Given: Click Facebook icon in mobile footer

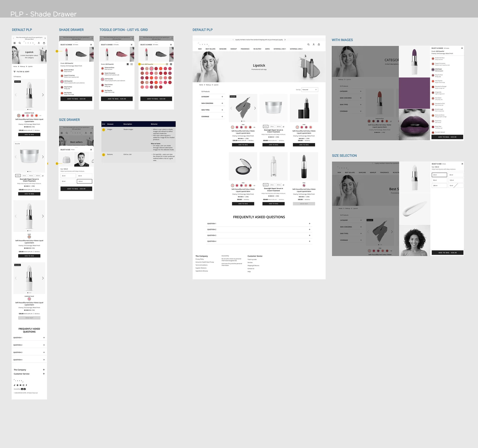Looking at the screenshot, I should point(26,385).
